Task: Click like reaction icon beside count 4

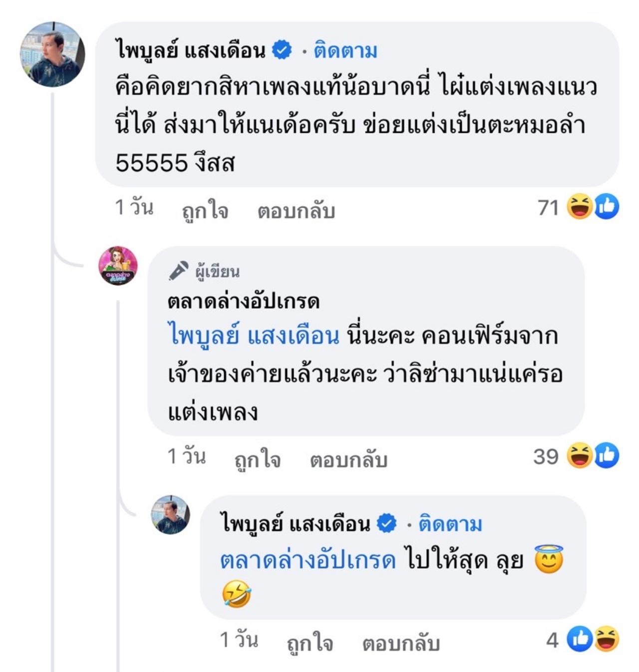Action: coord(580,639)
